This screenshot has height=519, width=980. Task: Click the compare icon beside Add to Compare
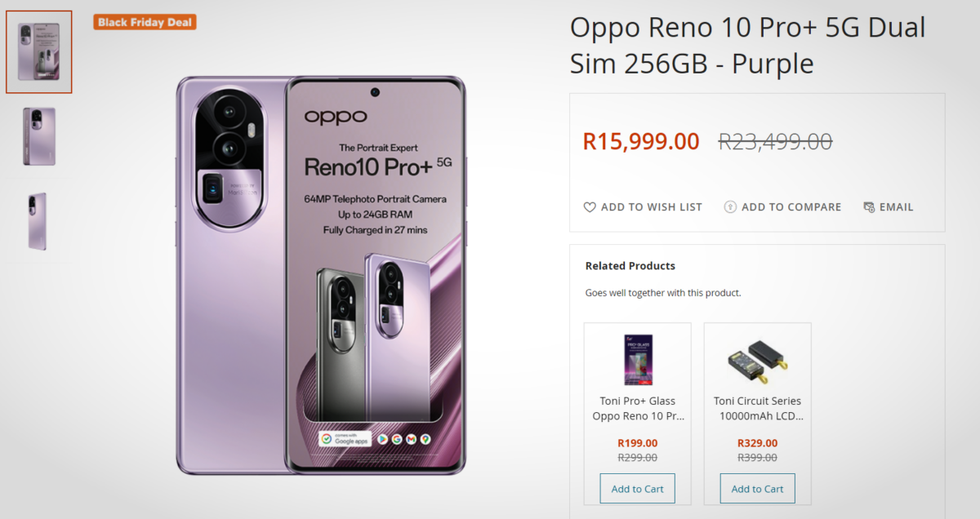(730, 207)
